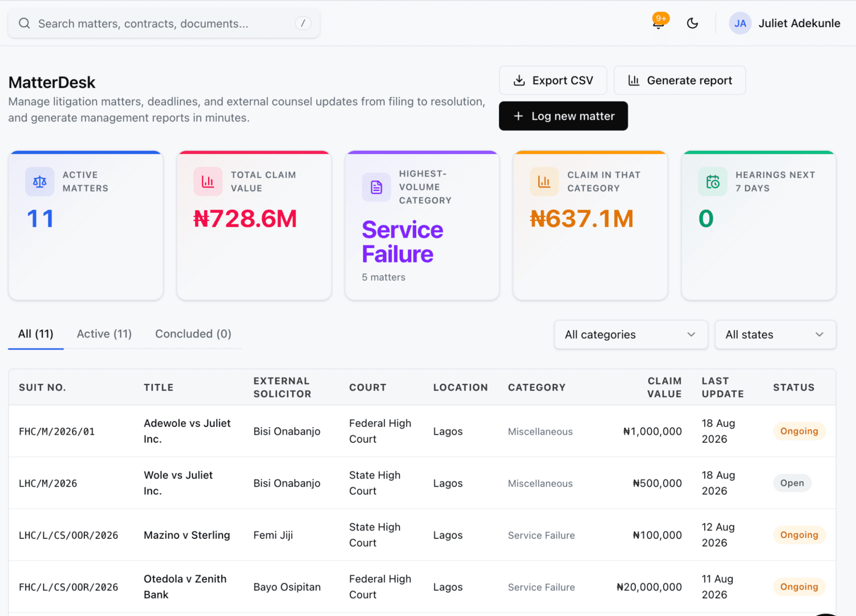The width and height of the screenshot is (856, 616).
Task: Click the Femi Jiji solicitor cell
Action: click(273, 535)
